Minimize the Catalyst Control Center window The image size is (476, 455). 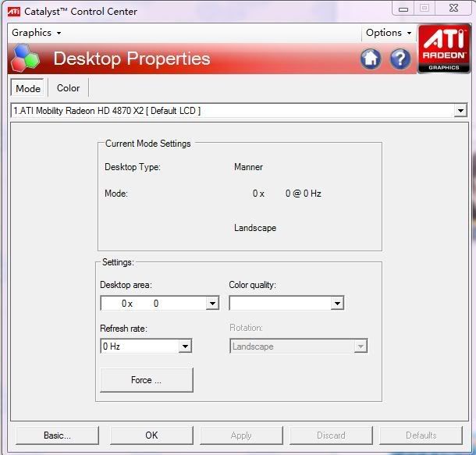click(403, 9)
